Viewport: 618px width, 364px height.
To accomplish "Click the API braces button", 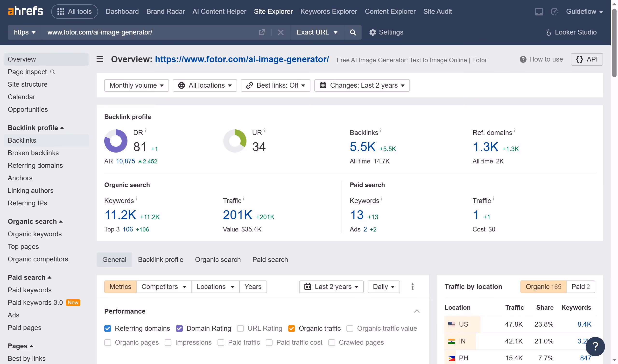I will (x=587, y=59).
